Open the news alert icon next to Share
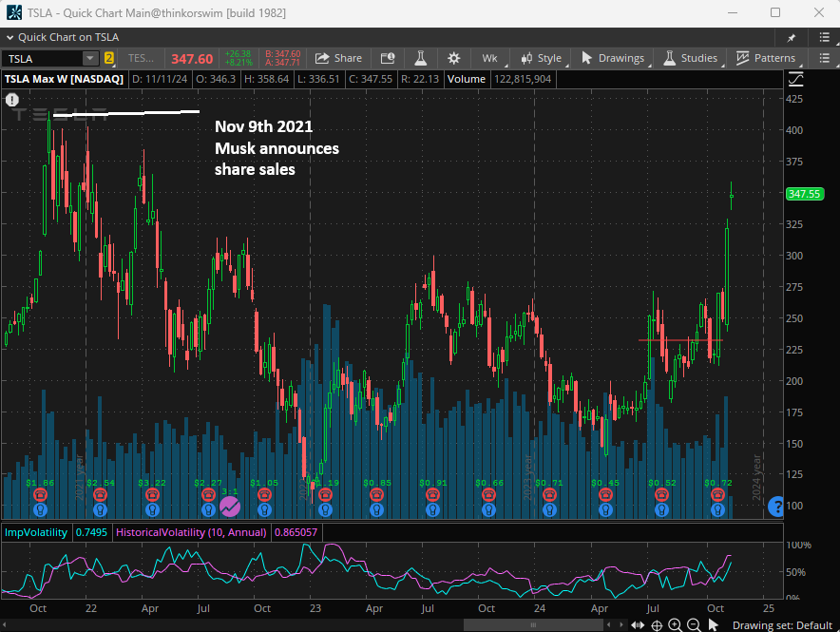This screenshot has height=632, width=840. pos(388,58)
